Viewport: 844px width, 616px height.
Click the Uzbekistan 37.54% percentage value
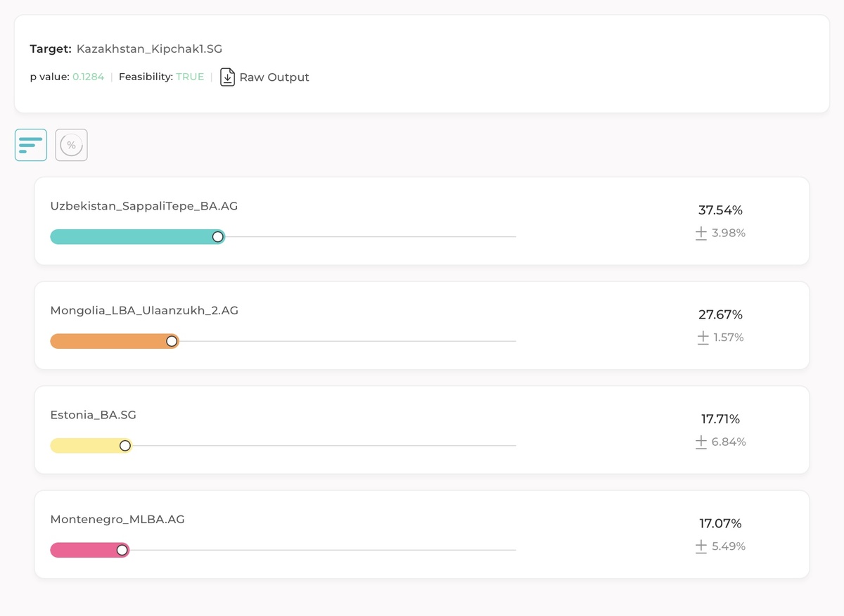point(720,210)
